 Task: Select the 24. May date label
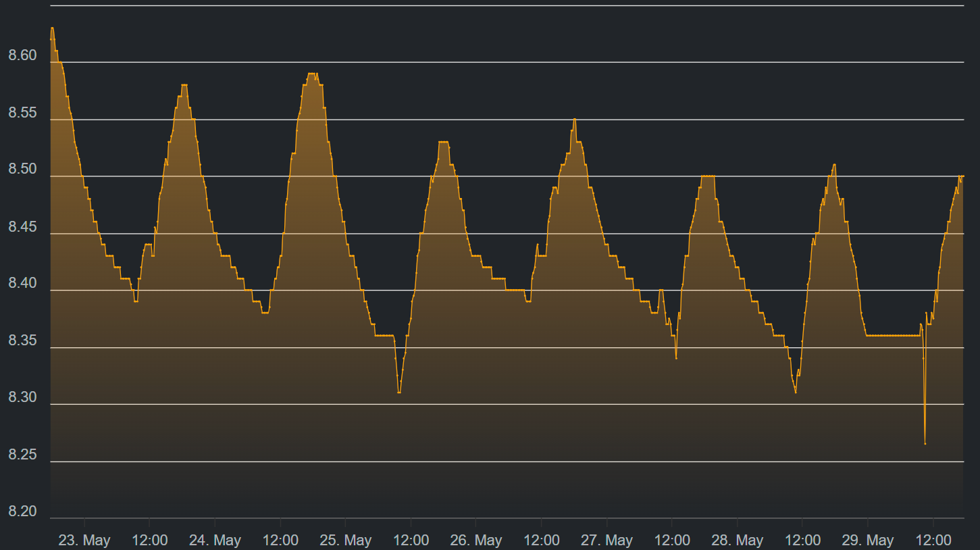215,541
